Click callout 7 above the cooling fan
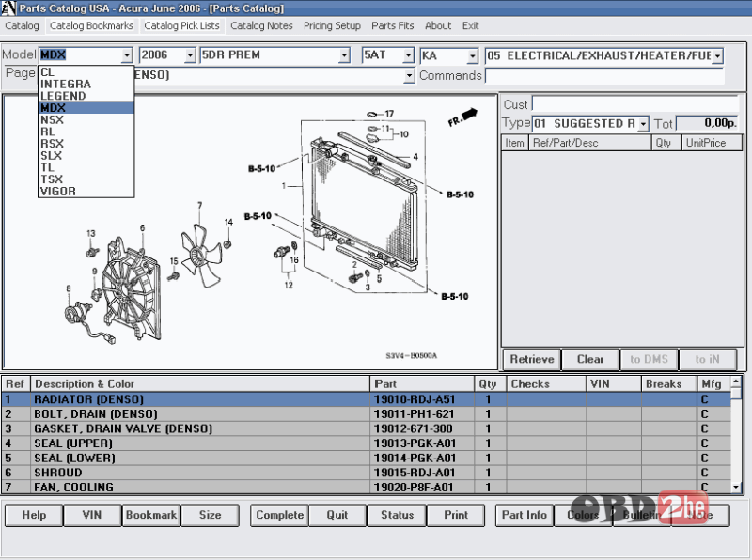This screenshot has height=560, width=752. pos(200,205)
